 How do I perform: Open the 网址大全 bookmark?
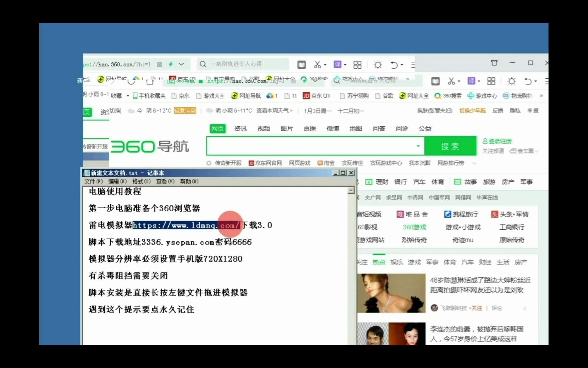pyautogui.click(x=414, y=96)
